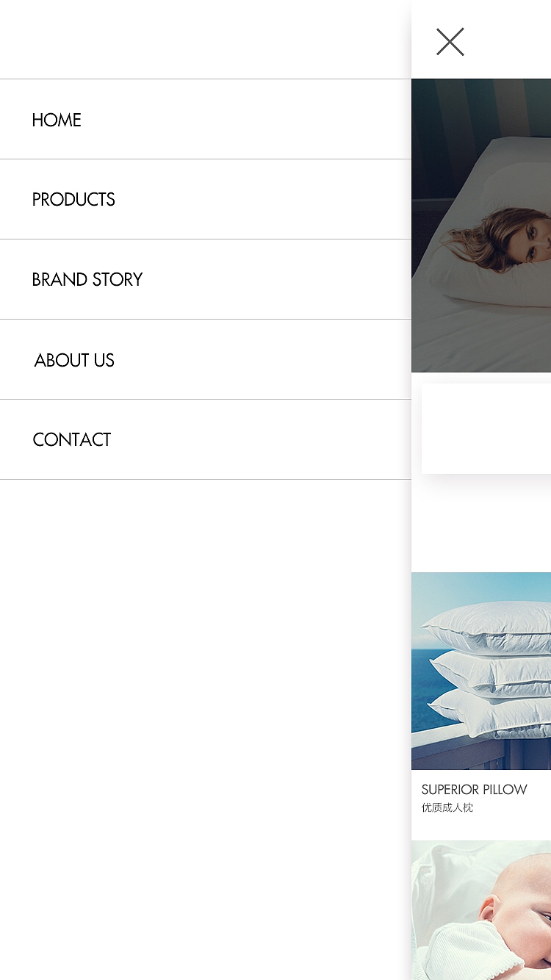Click the hero banner of woman sleeping

tap(481, 225)
